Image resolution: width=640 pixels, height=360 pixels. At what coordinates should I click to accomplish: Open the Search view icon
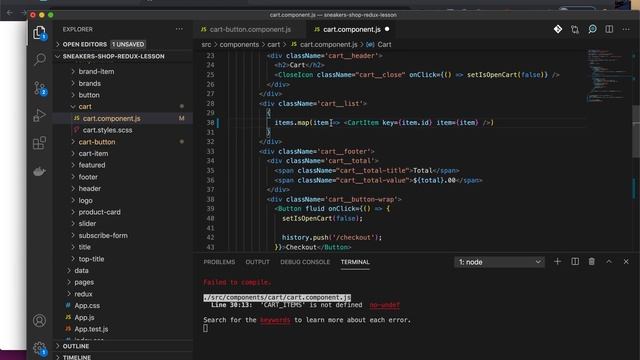point(40,60)
